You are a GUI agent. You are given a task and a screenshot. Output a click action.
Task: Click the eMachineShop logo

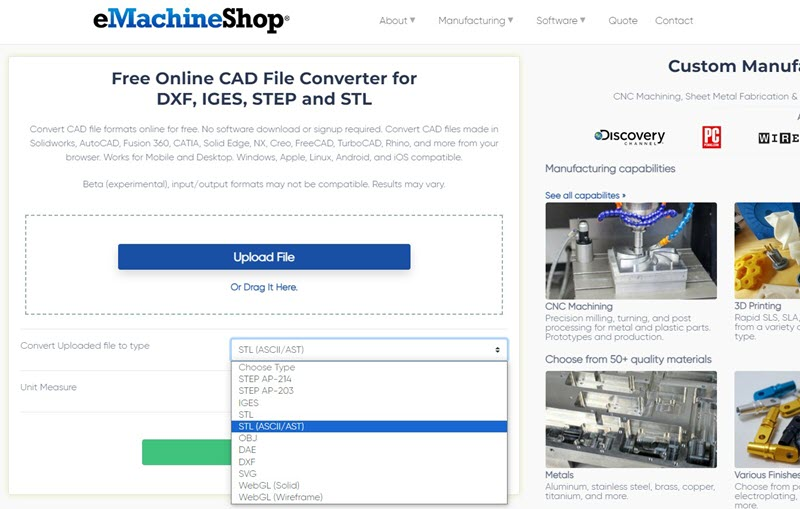(191, 20)
